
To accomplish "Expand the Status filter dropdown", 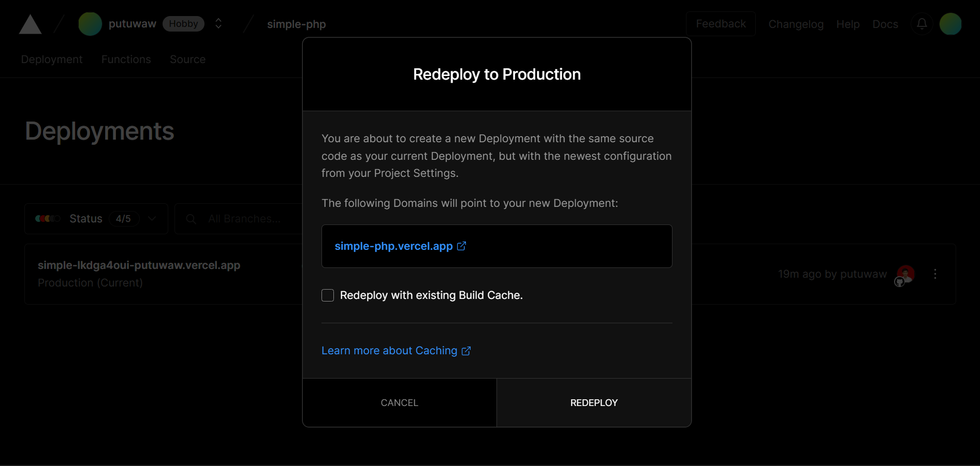I will 96,219.
